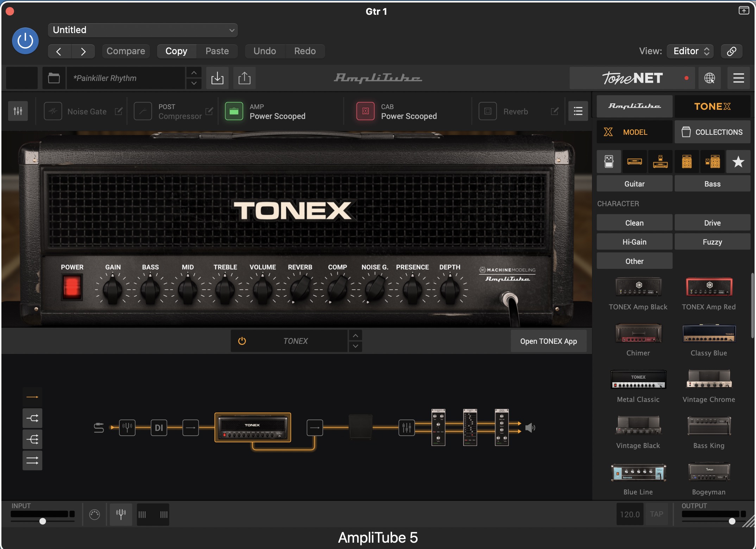Open the View Editor dropdown
Image resolution: width=756 pixels, height=549 pixels.
click(x=690, y=51)
